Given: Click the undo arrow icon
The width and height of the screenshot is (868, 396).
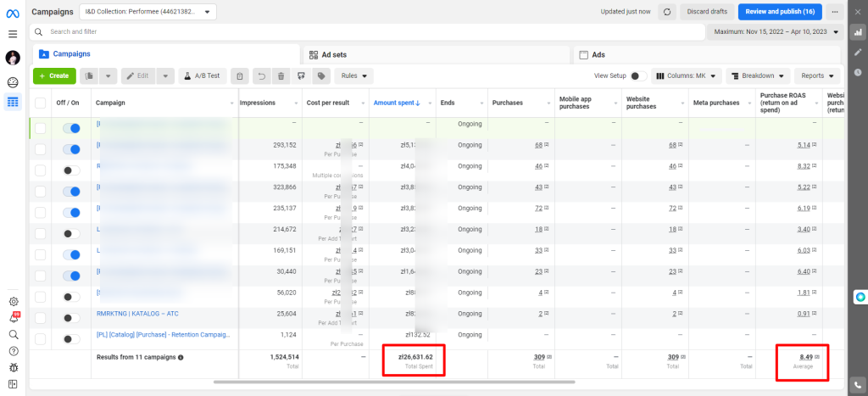Looking at the screenshot, I should [262, 75].
